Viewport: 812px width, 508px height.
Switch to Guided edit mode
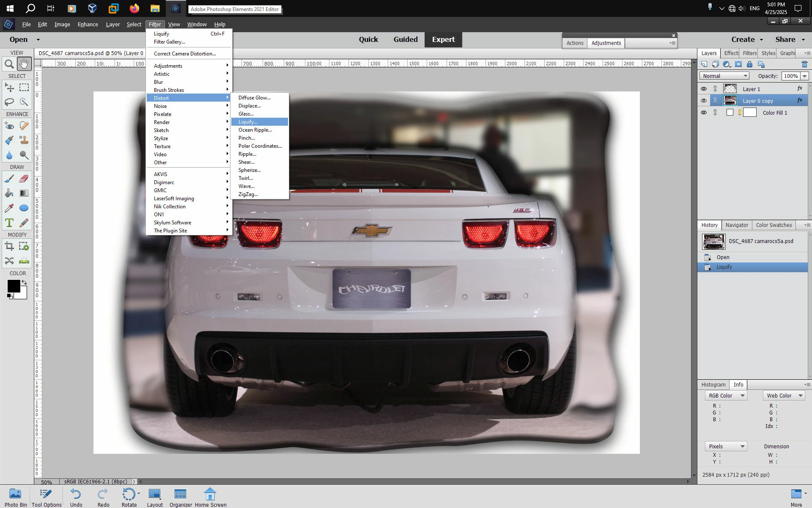coord(405,39)
